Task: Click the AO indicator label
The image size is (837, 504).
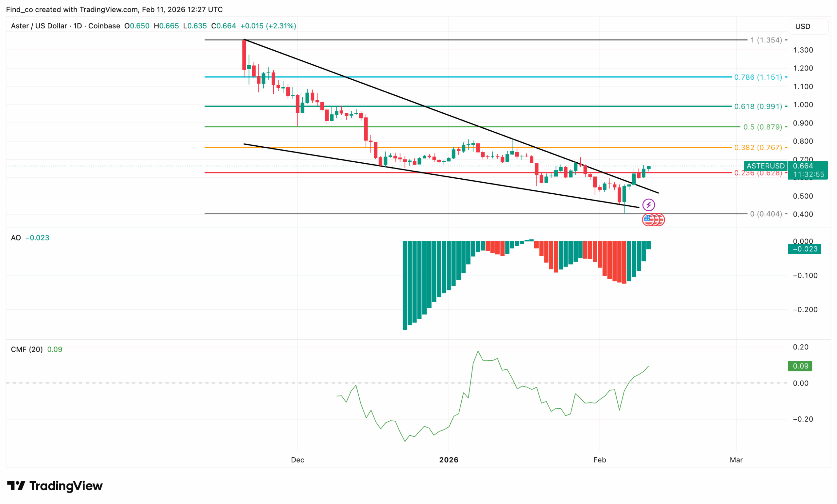Action: click(16, 237)
